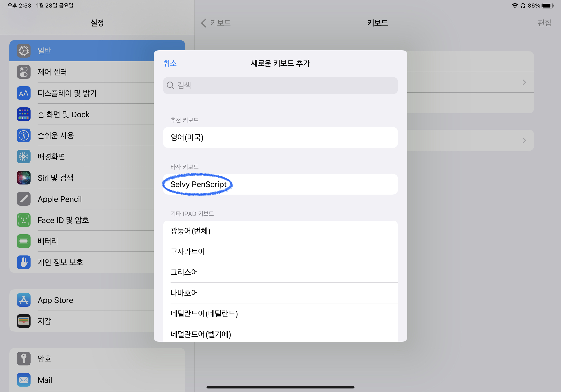Screen dimensions: 561x392
Task: Select Selvy PenScript third-party keyboard
Action: (x=280, y=184)
